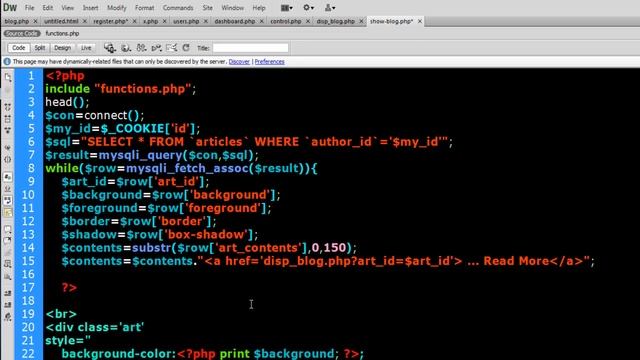The height and width of the screenshot is (360, 640).
Task: Enable Live view
Action: [x=86, y=48]
